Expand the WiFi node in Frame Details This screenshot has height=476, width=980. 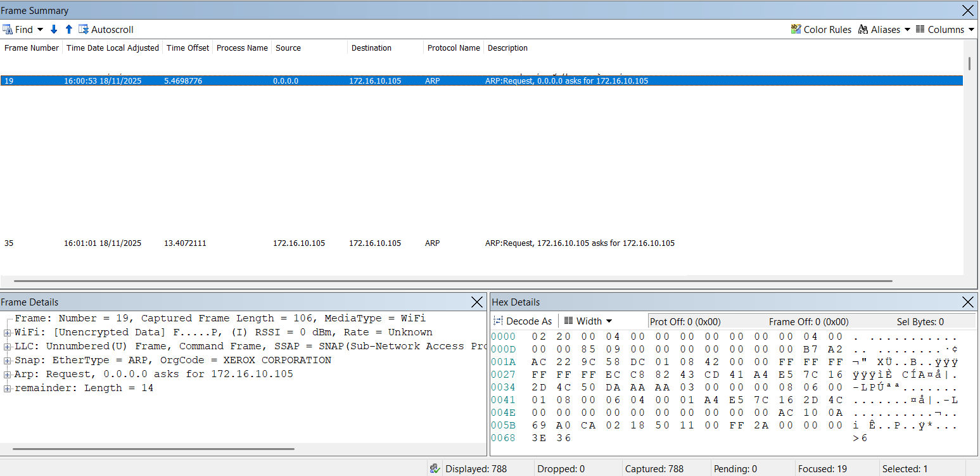(8, 333)
